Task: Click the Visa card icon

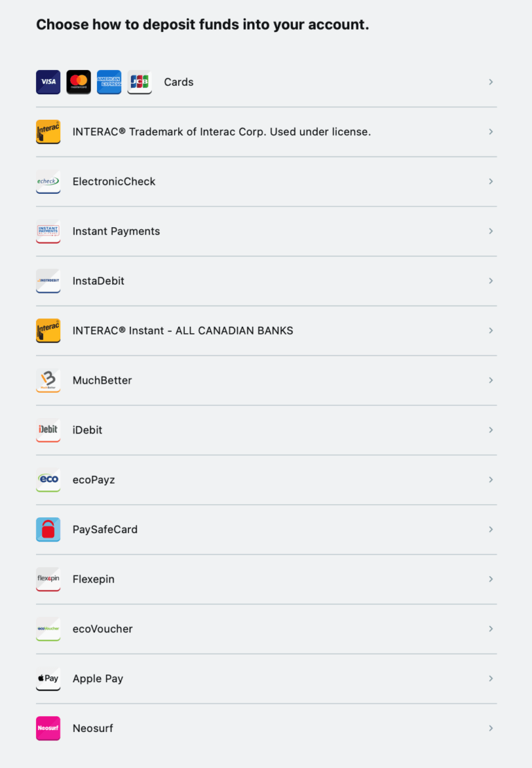Action: click(48, 82)
